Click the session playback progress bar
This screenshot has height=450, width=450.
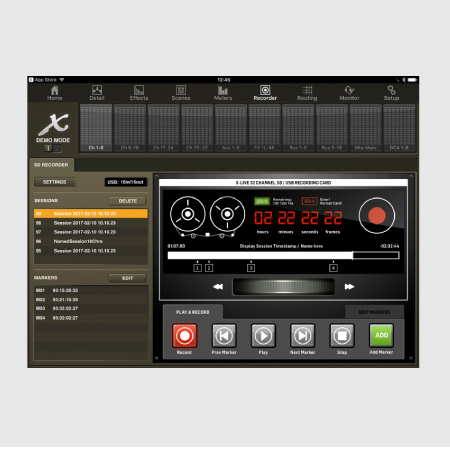(x=283, y=256)
